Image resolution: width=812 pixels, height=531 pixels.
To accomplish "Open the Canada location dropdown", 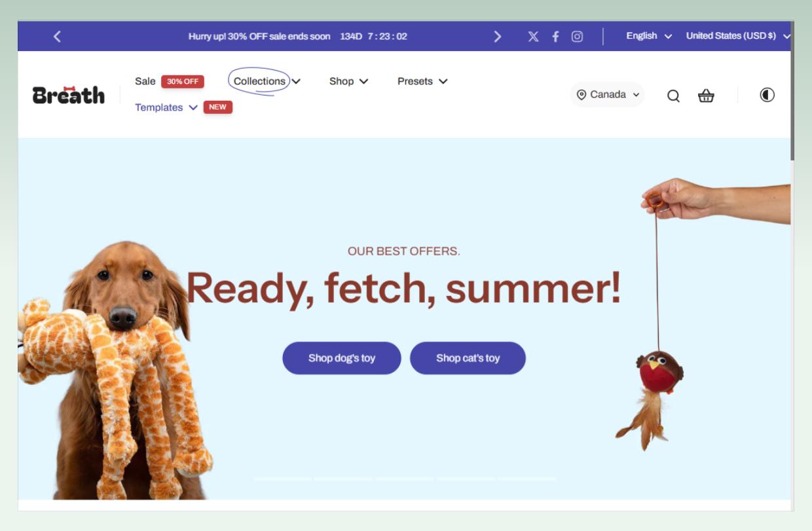I will [608, 95].
